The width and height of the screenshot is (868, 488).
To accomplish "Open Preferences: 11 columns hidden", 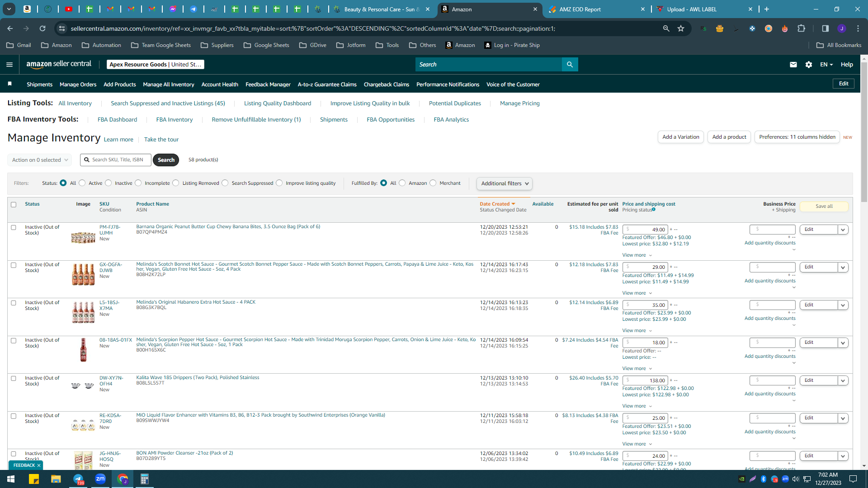I will tap(797, 137).
